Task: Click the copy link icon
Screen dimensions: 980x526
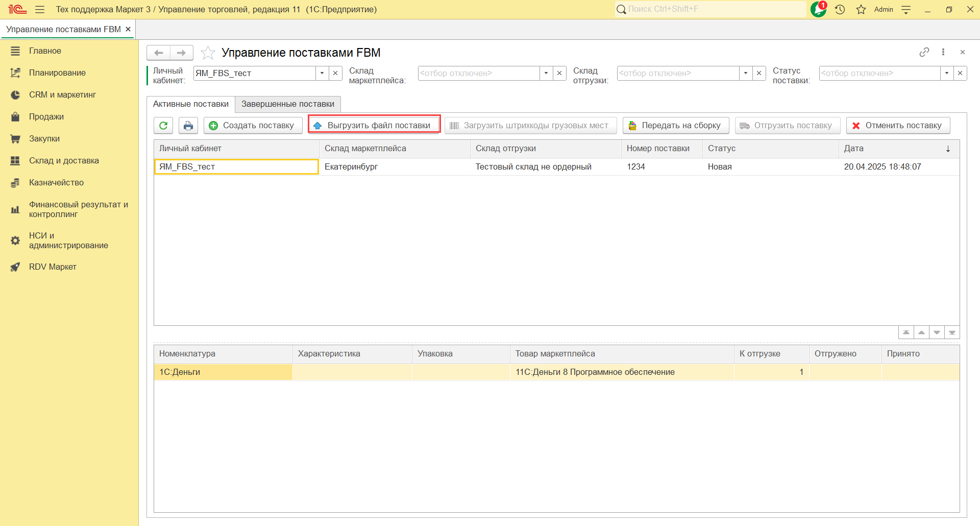Action: pyautogui.click(x=924, y=52)
